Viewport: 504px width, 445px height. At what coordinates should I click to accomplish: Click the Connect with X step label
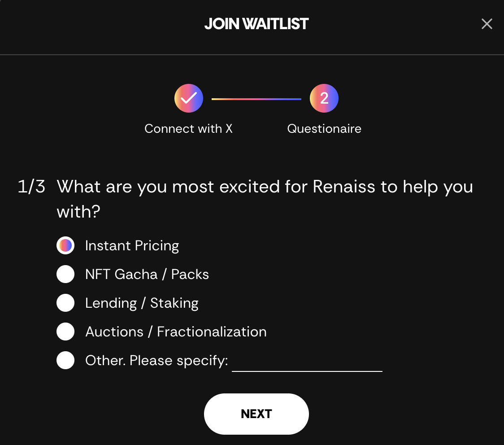(188, 129)
